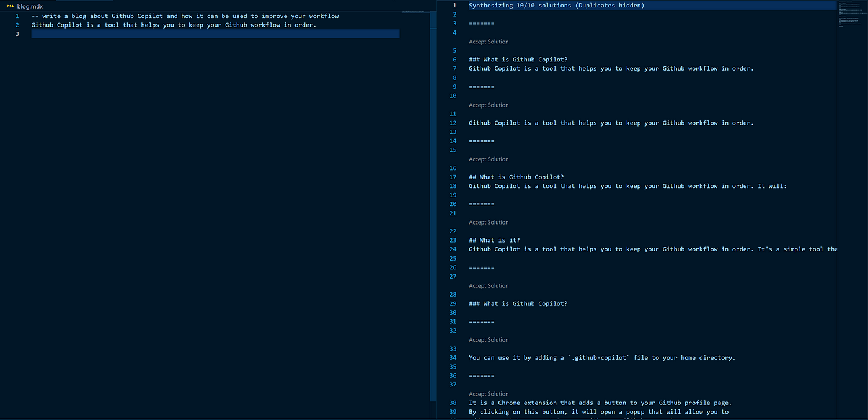Click the '=======' separator on line 26
The height and width of the screenshot is (420, 868).
pyautogui.click(x=481, y=267)
